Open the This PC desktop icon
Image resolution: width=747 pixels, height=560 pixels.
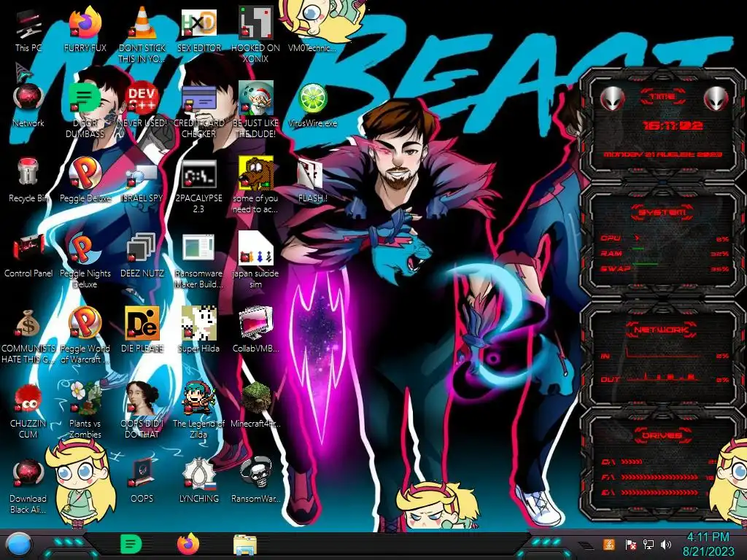click(x=28, y=31)
